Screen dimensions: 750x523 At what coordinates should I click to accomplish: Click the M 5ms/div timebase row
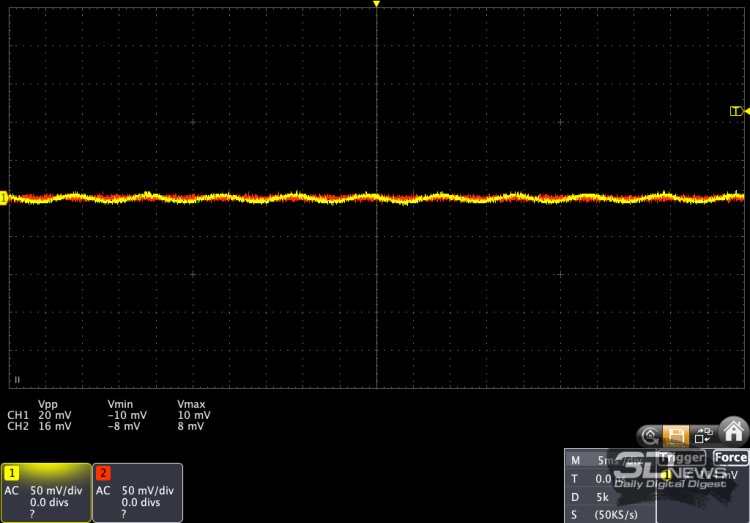610,460
